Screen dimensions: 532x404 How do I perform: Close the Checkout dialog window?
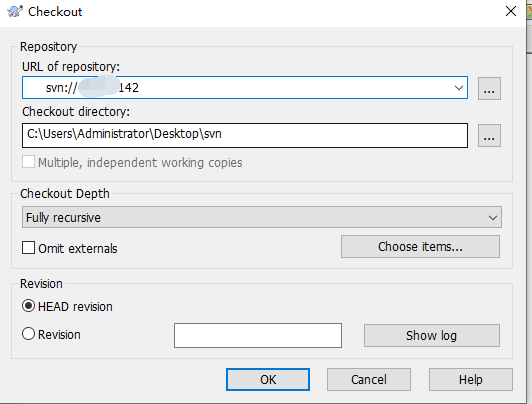pos(511,11)
